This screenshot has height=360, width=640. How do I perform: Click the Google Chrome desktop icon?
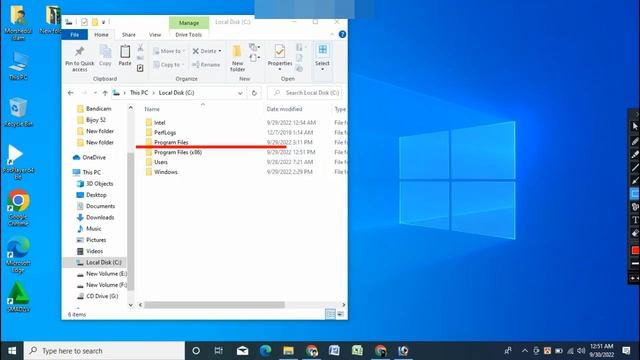tap(18, 207)
